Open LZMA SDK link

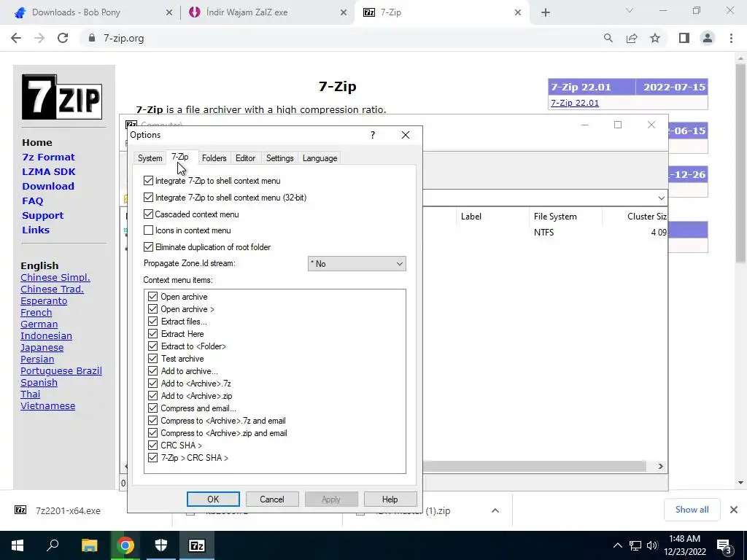coord(49,172)
